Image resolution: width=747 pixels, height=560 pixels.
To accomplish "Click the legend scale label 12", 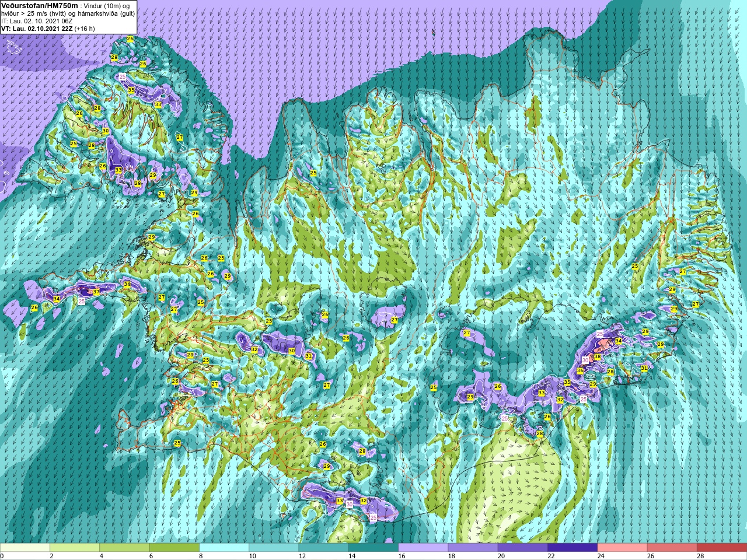I will coord(302,556).
